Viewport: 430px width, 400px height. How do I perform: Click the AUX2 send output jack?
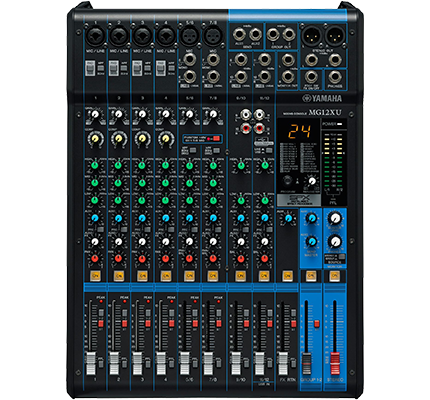(x=255, y=35)
